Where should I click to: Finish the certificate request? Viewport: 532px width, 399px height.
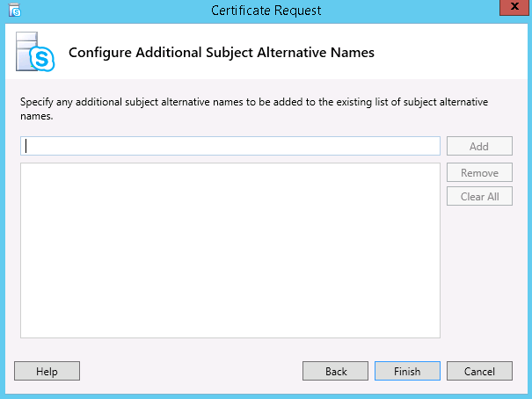tap(407, 371)
